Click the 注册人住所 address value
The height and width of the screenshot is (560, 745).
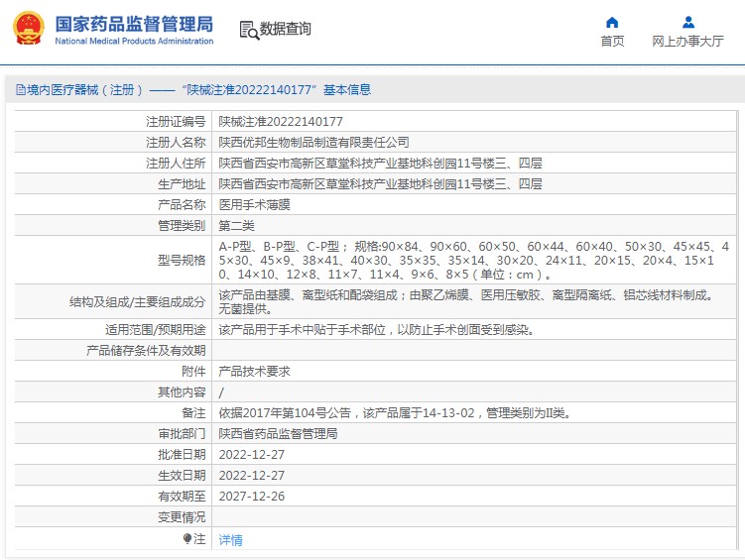click(x=380, y=164)
